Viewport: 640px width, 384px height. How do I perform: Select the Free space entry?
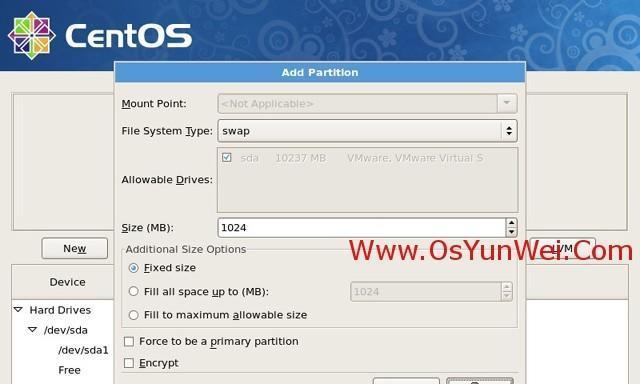pyautogui.click(x=69, y=370)
